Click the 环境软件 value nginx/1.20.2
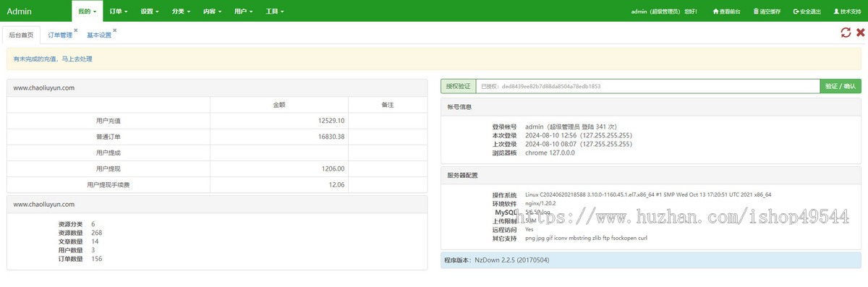The height and width of the screenshot is (287, 868). (541, 204)
